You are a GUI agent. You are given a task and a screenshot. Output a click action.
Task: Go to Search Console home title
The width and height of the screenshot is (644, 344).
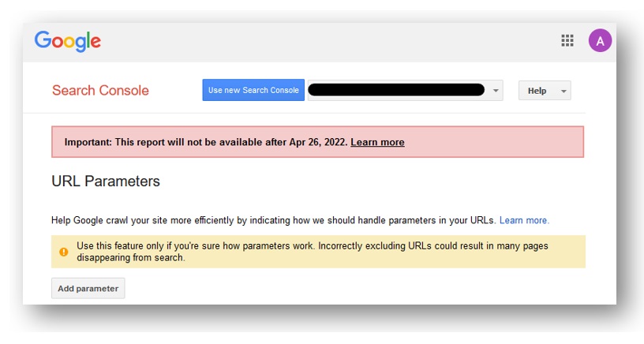click(101, 90)
